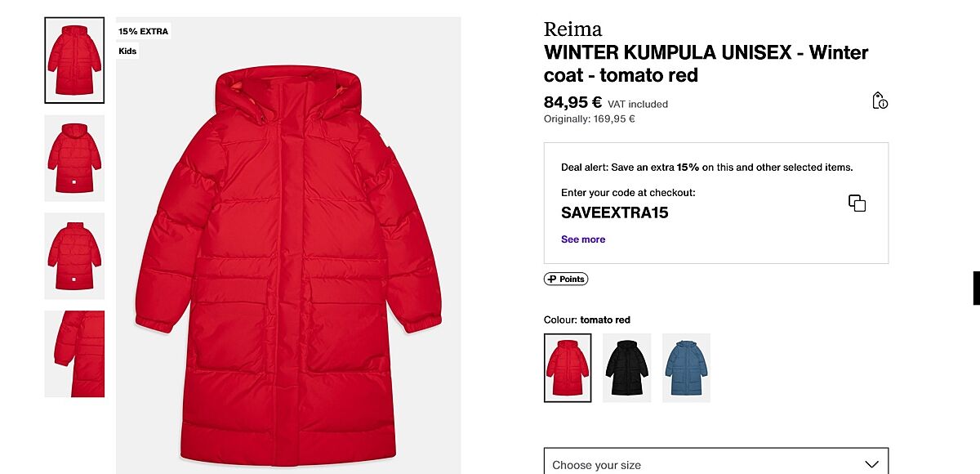Viewport: 980px width, 474px height.
Task: Click the size dropdown chevron arrow
Action: pyautogui.click(x=871, y=464)
